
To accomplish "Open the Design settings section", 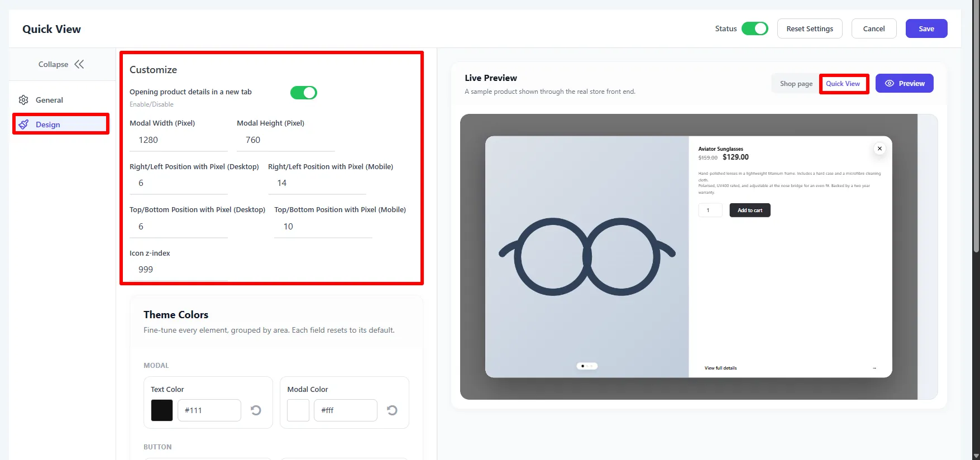I will [60, 124].
